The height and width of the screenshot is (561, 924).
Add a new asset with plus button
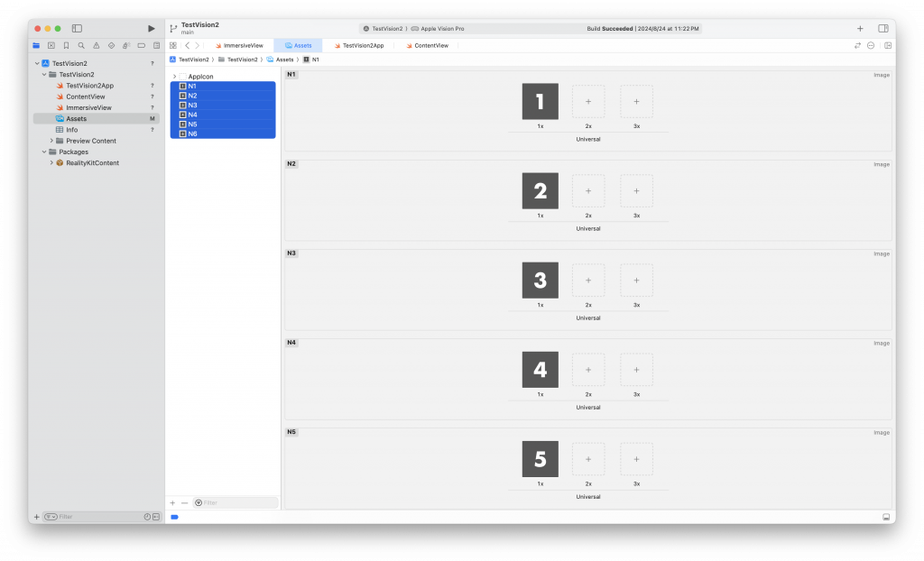click(x=172, y=502)
